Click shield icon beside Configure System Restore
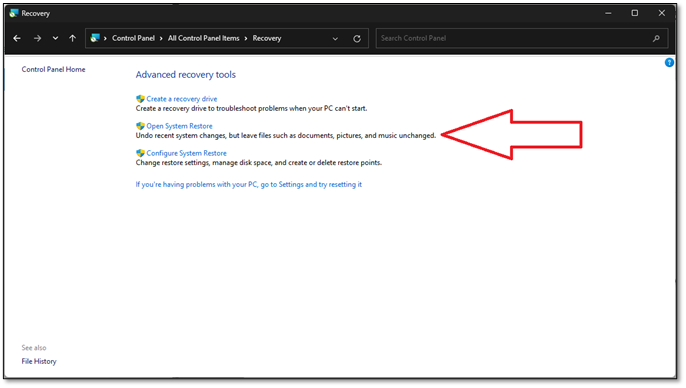 [140, 153]
